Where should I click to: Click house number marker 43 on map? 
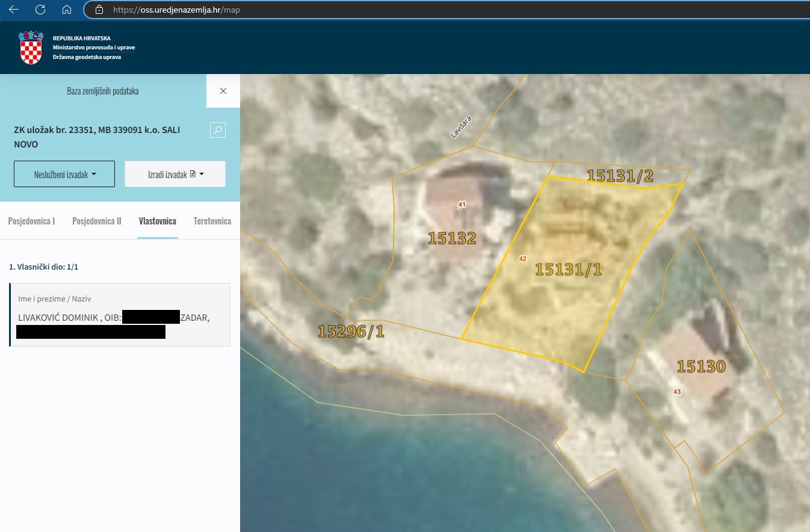677,392
